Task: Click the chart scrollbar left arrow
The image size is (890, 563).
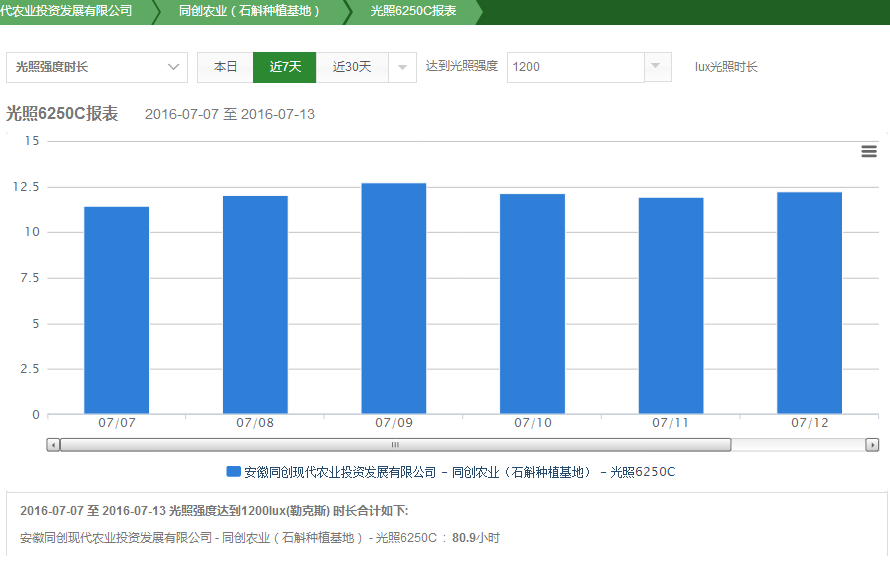Action: (53, 445)
